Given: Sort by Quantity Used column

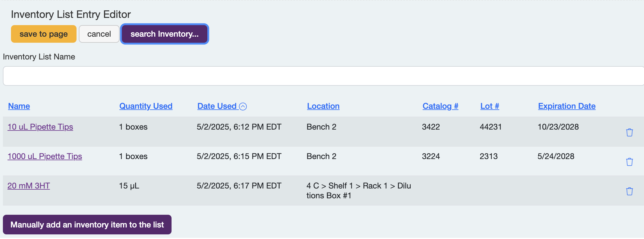Looking at the screenshot, I should click(146, 106).
